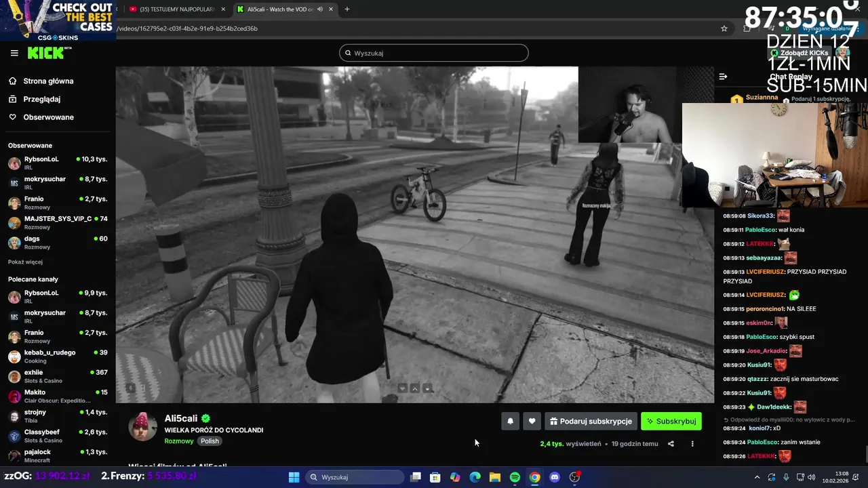Open pajalock Minecraft channel
This screenshot has width=868, height=488.
58,455
